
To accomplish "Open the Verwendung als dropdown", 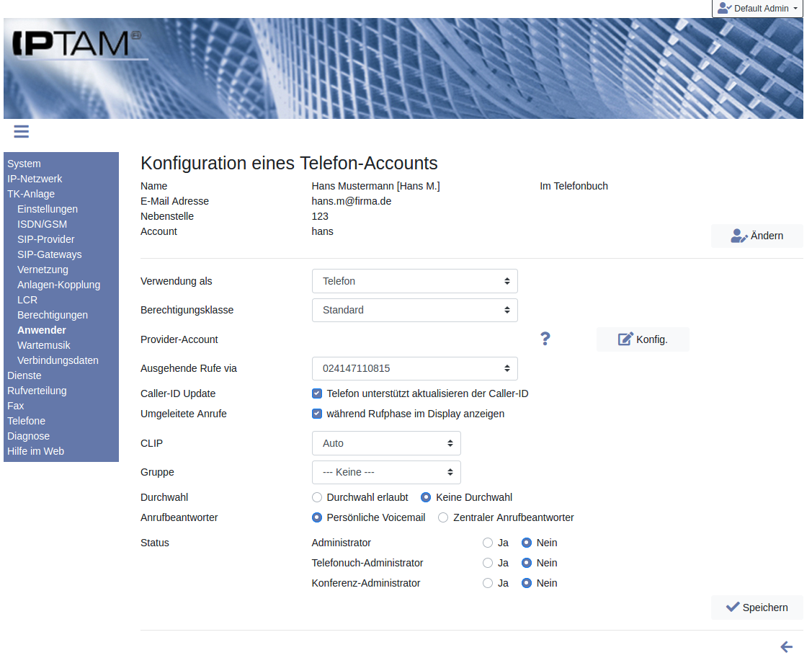I will tap(414, 281).
